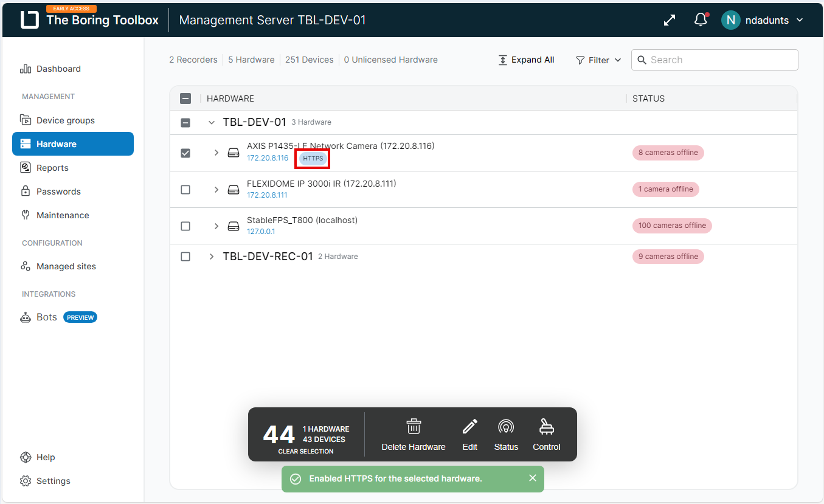
Task: Open the ndadunts user account menu
Action: click(x=763, y=20)
